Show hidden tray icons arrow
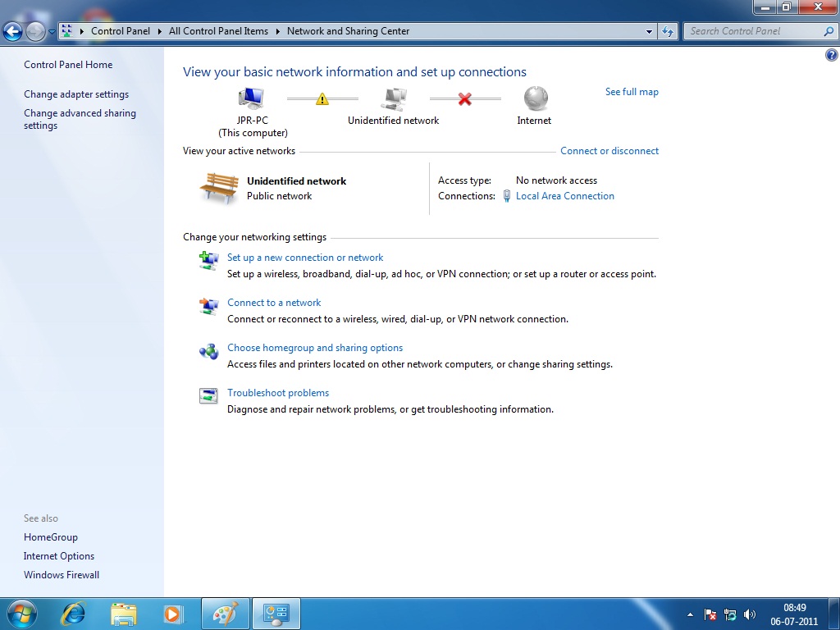This screenshot has height=630, width=840. click(690, 614)
